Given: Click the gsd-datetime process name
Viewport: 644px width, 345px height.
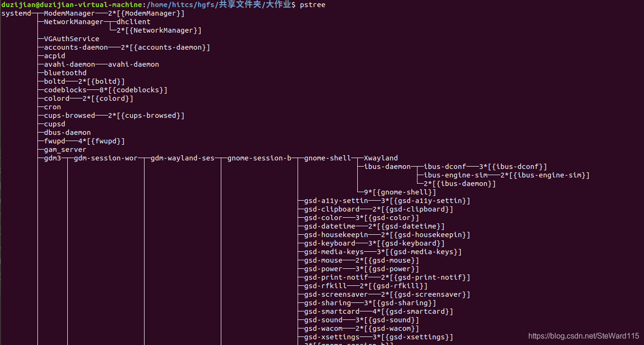Looking at the screenshot, I should [330, 226].
